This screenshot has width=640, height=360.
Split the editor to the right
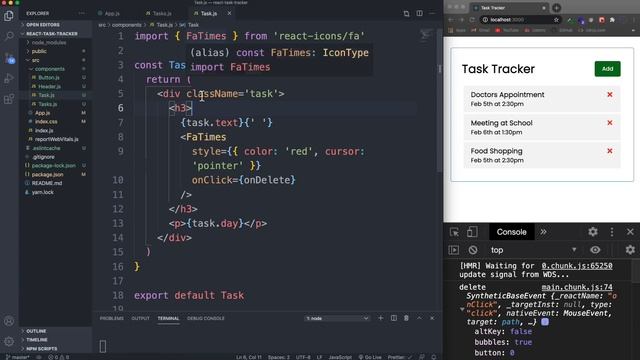(420, 13)
